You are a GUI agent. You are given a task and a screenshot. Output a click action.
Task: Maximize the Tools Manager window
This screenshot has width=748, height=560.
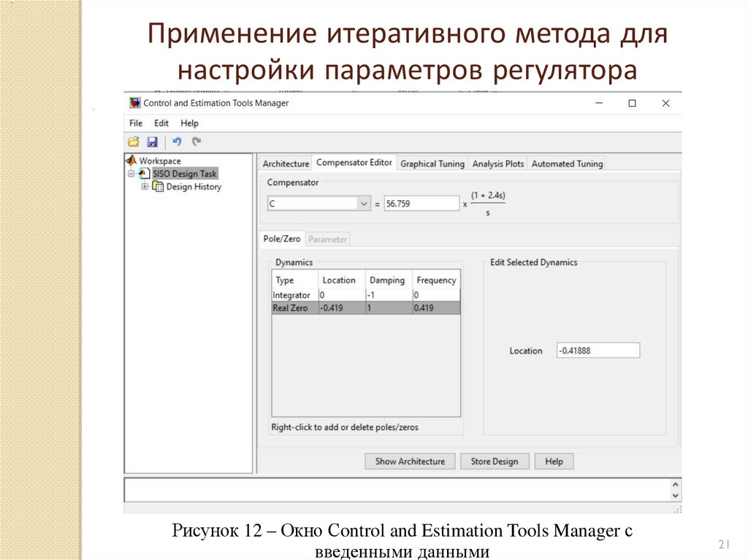point(632,103)
